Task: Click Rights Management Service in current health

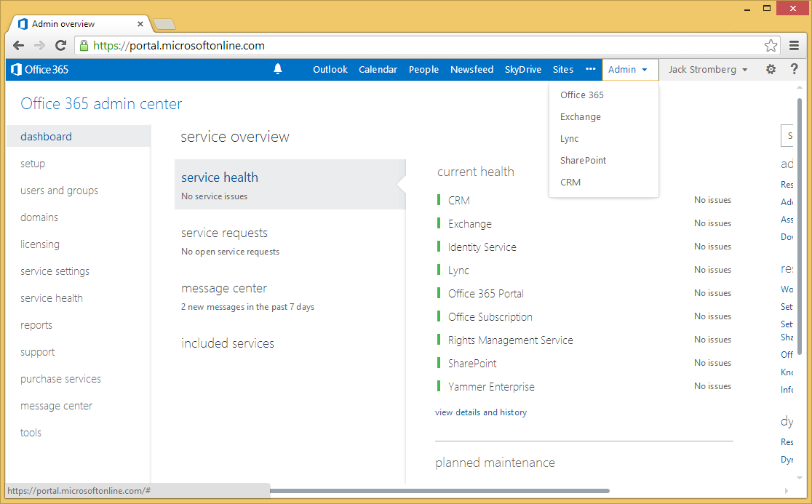Action: (585, 340)
